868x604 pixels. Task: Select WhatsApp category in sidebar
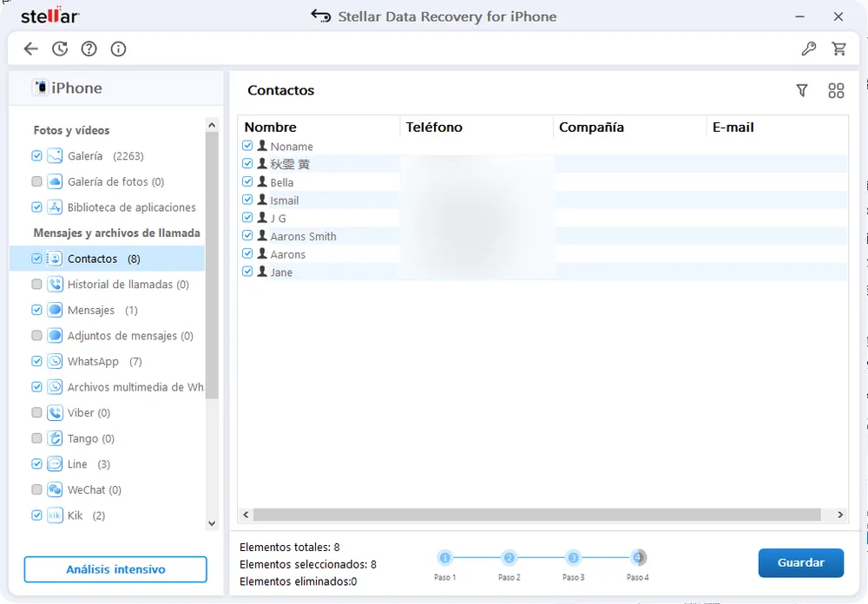click(93, 361)
